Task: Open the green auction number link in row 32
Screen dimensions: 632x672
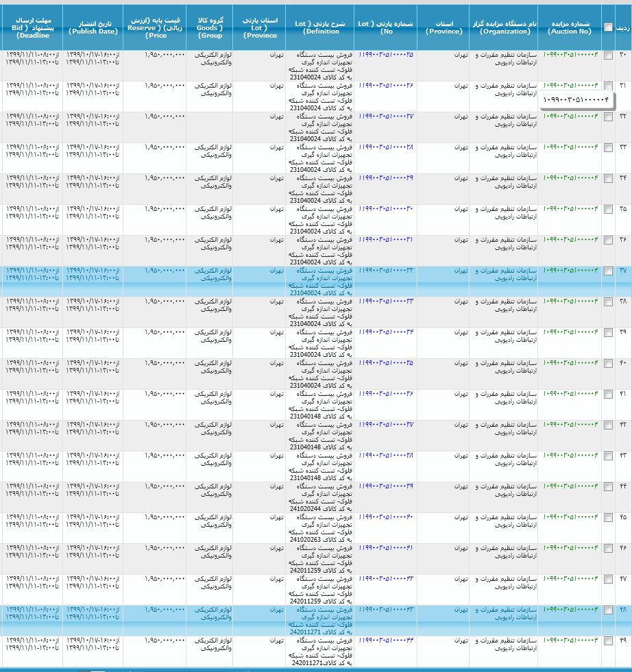Action: click(570, 116)
